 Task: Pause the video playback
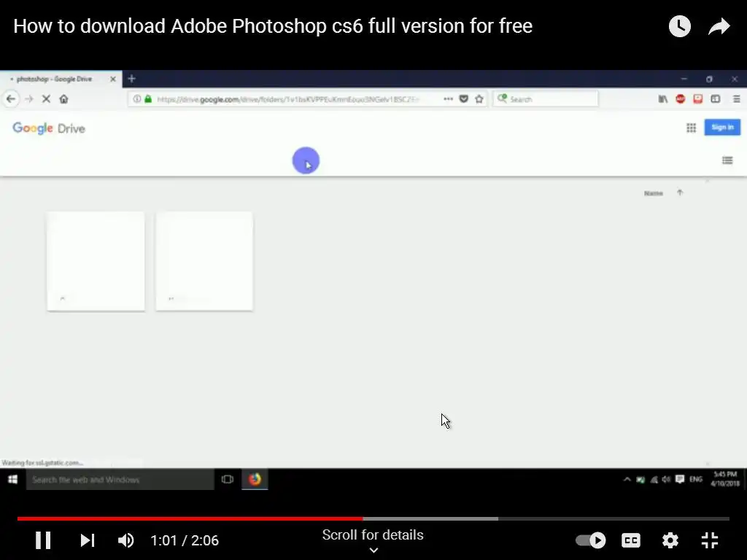43,540
